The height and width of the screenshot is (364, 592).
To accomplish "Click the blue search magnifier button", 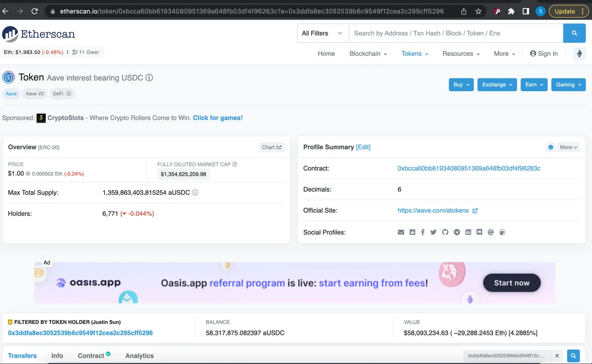I will 574,33.
